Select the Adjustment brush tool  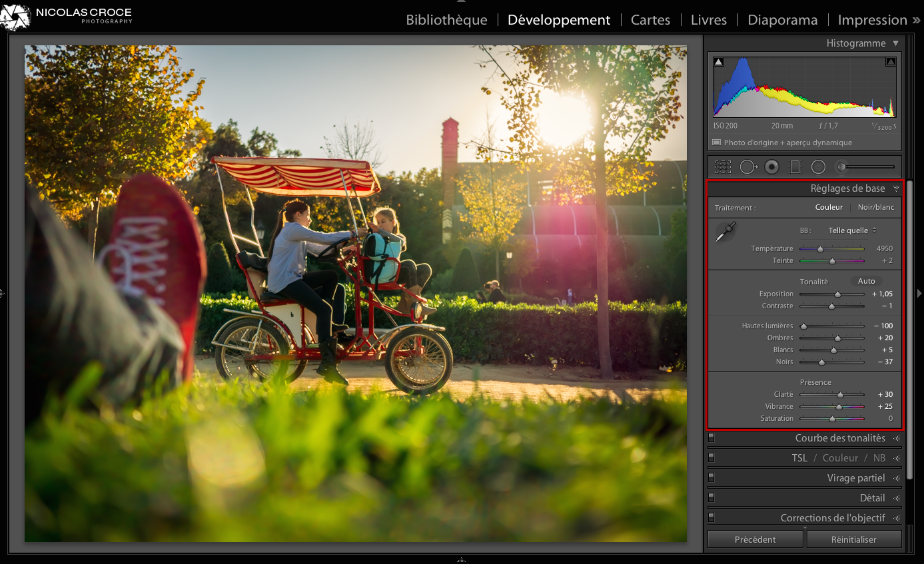(841, 166)
